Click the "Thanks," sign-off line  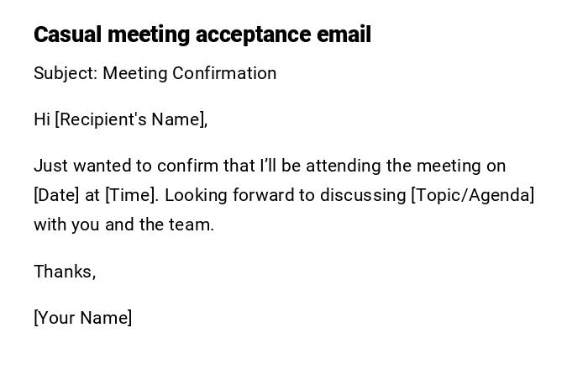[x=65, y=272]
